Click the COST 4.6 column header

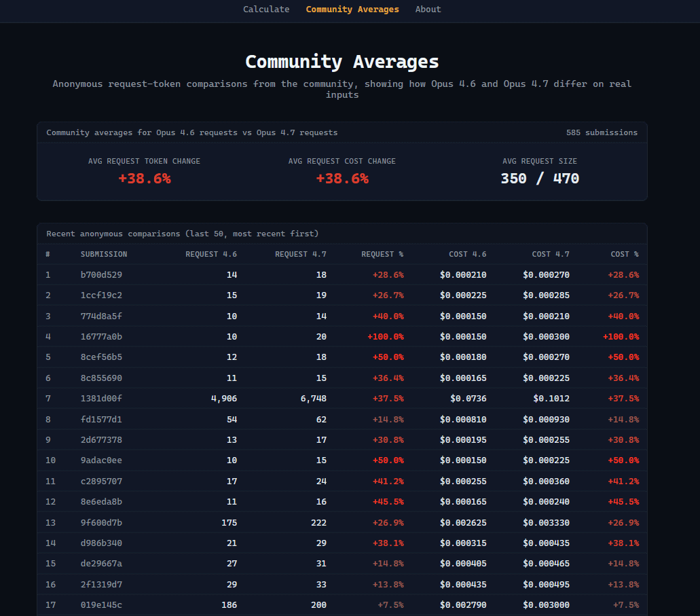pos(467,254)
